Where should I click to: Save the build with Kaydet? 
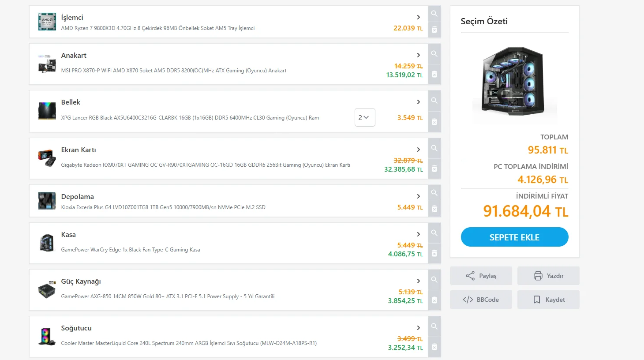pos(548,300)
